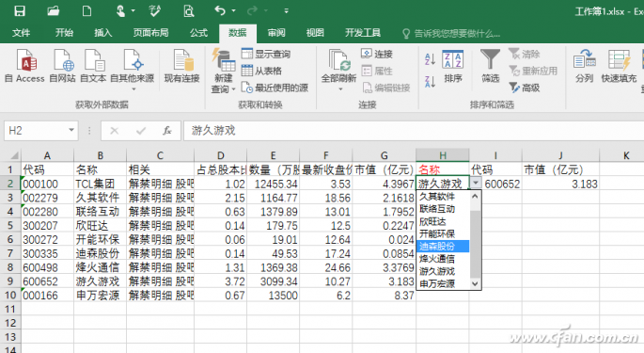Click dropdown list scroll up arrow
This screenshot has width=644, height=353.
475,196
